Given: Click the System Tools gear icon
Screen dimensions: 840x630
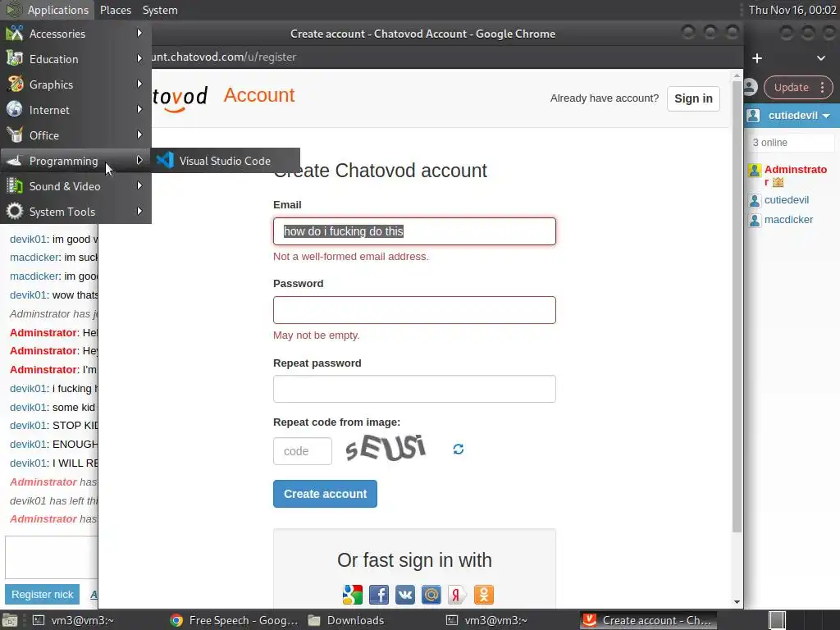Looking at the screenshot, I should point(15,211).
